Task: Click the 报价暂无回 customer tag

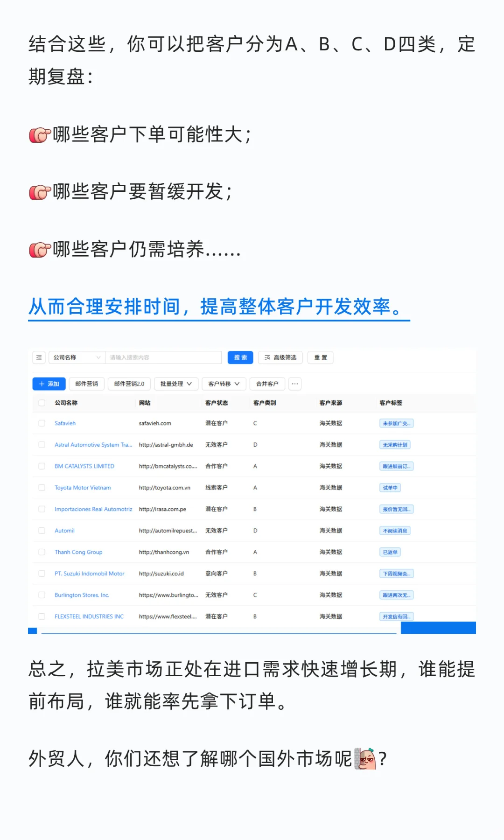Action: (396, 509)
